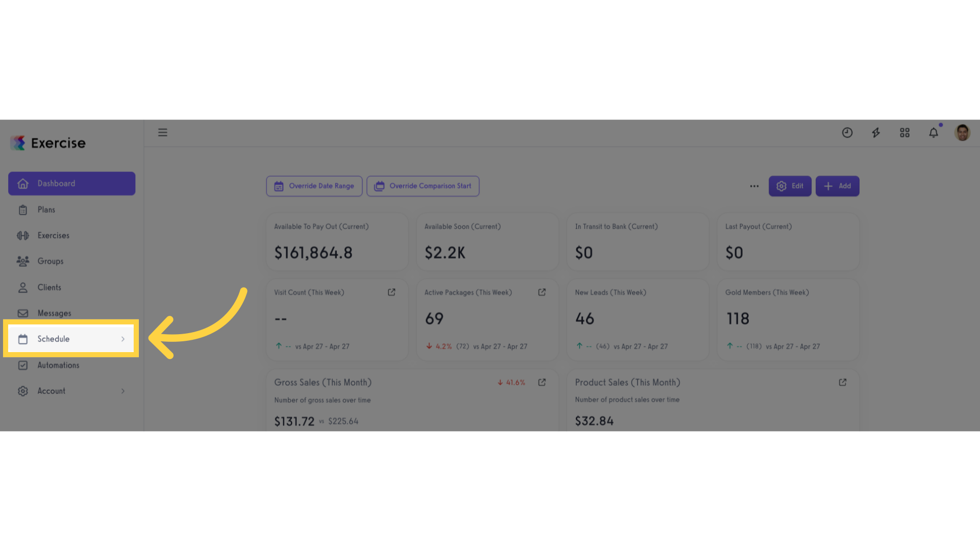Viewport: 980px width, 551px height.
Task: Expand the Account menu chevron
Action: coord(123,391)
